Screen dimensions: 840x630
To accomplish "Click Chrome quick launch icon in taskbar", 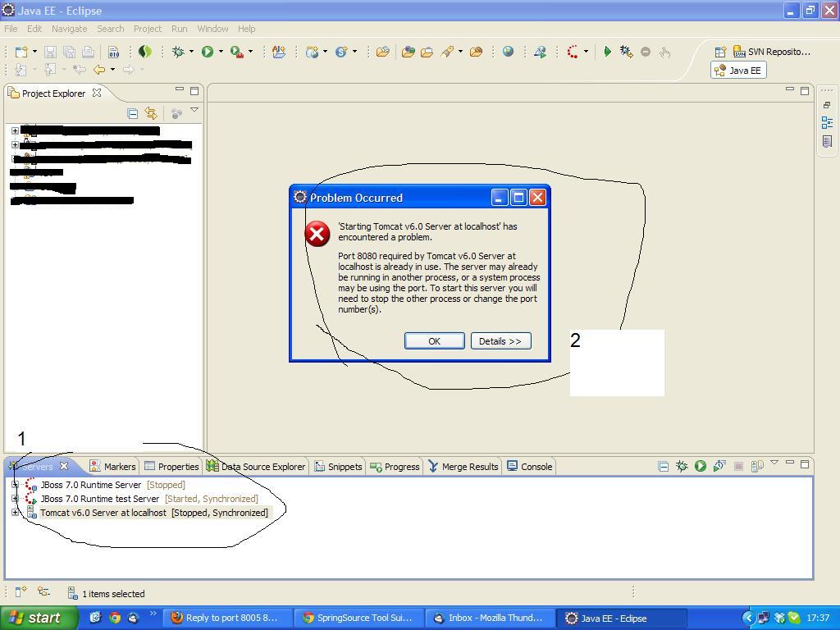I will pyautogui.click(x=115, y=618).
